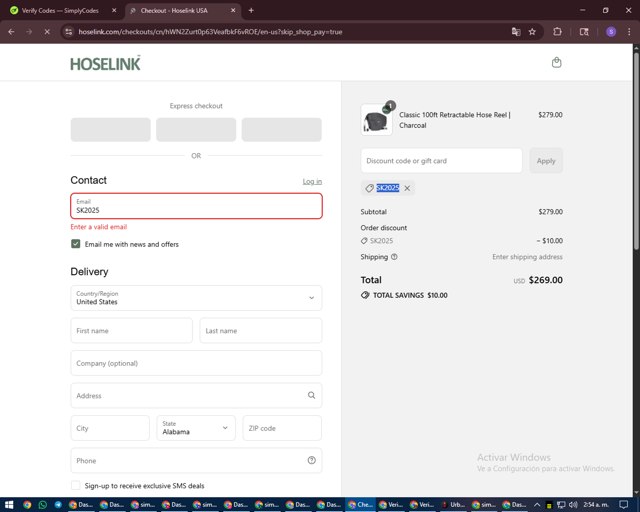
Task: Open the Urb... taskbar window
Action: [453, 505]
